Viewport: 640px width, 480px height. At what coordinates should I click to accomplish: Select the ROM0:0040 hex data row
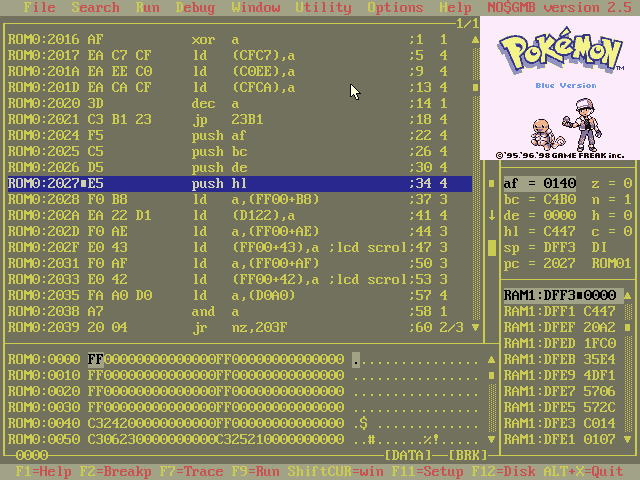pos(243,424)
